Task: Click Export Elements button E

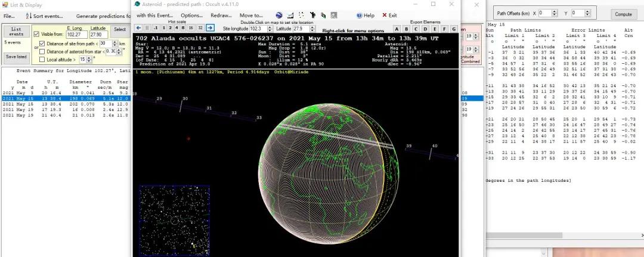Action: coord(435,29)
